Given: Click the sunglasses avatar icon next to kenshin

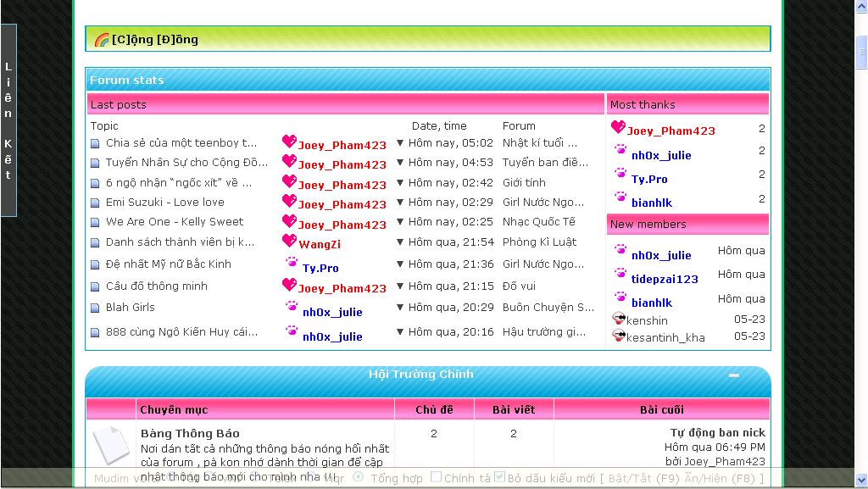Looking at the screenshot, I should coord(618,320).
